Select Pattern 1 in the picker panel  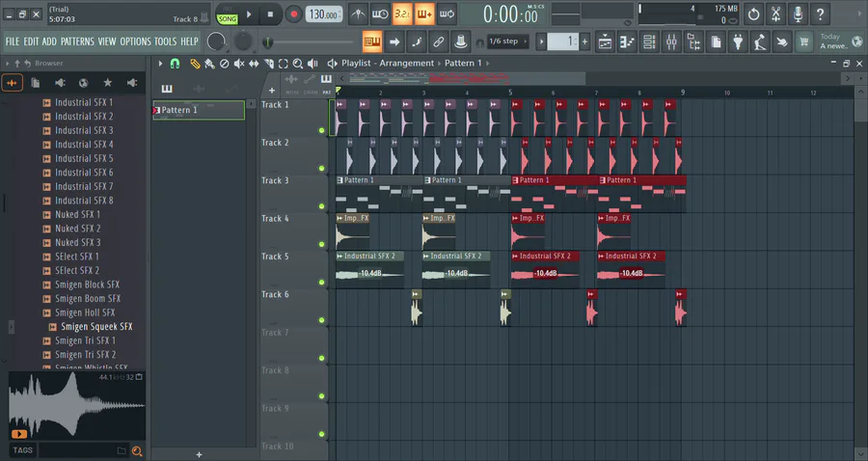pyautogui.click(x=199, y=110)
